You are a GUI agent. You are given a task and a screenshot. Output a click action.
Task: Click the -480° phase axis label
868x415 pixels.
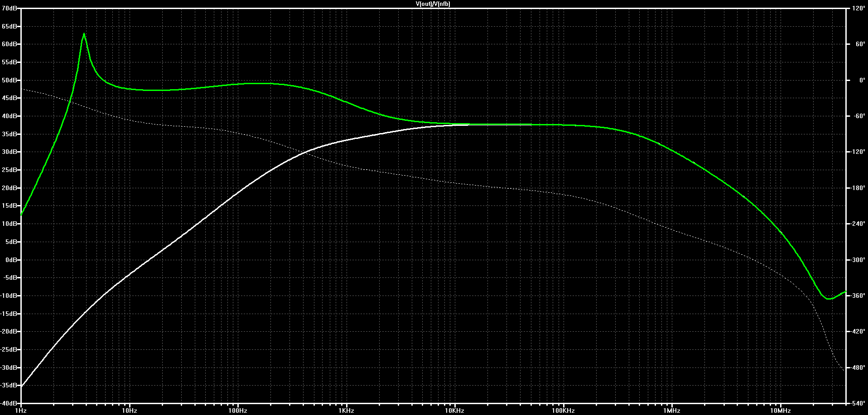click(x=858, y=367)
